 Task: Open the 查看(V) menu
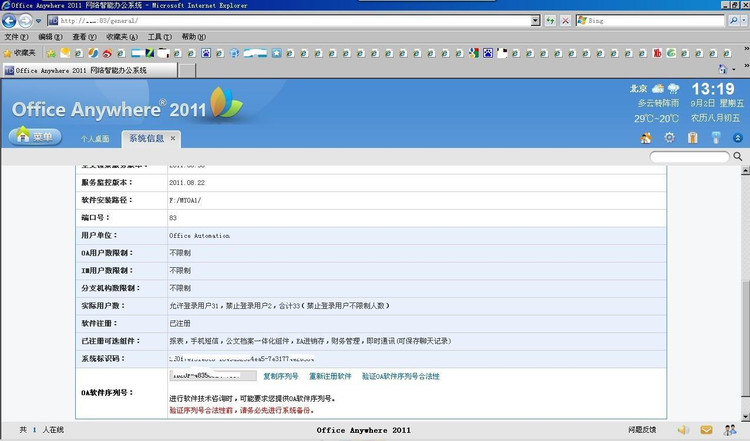click(84, 37)
